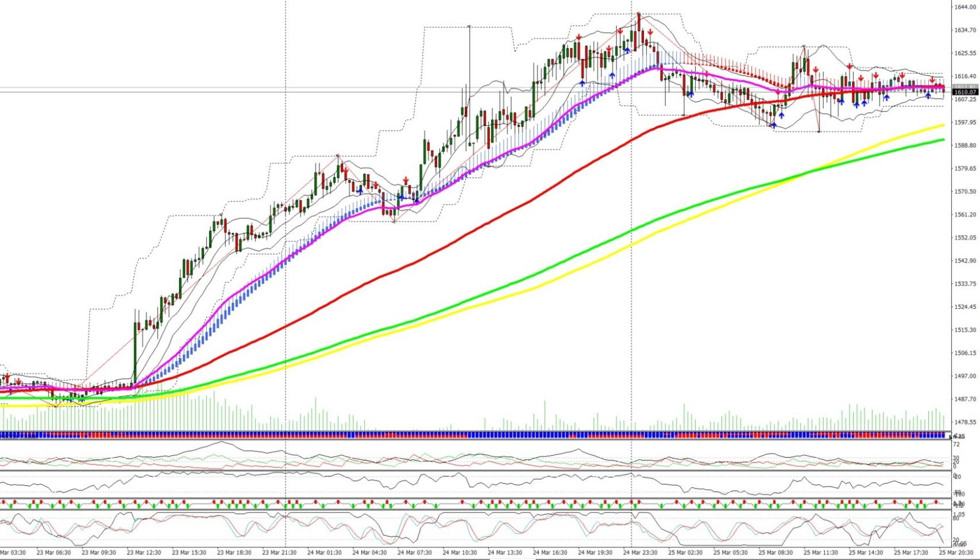
Task: Click the 1533.75 price axis label
Action: point(965,283)
